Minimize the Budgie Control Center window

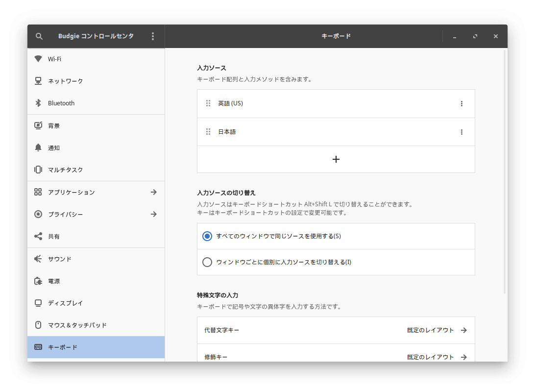(455, 36)
